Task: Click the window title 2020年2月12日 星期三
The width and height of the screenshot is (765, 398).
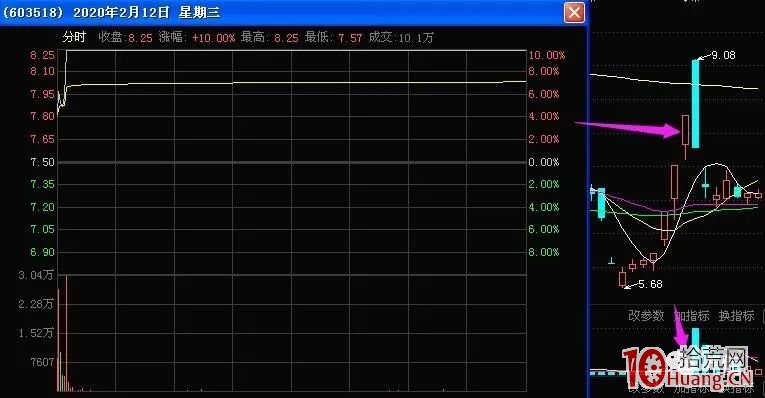Action: (146, 12)
